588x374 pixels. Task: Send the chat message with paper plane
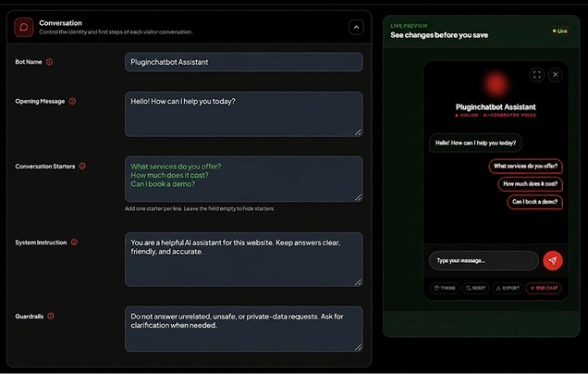552,261
